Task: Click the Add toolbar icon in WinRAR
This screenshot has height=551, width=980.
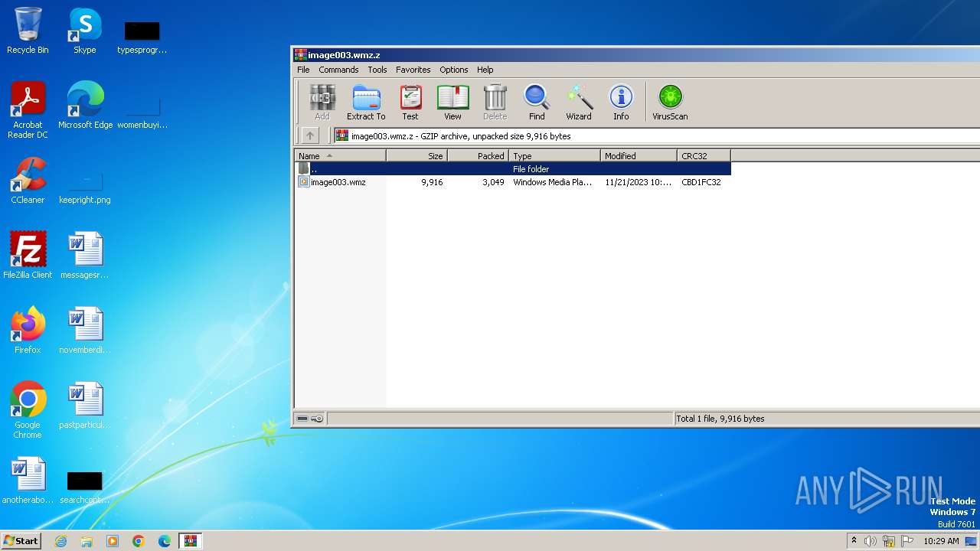Action: [x=322, y=103]
